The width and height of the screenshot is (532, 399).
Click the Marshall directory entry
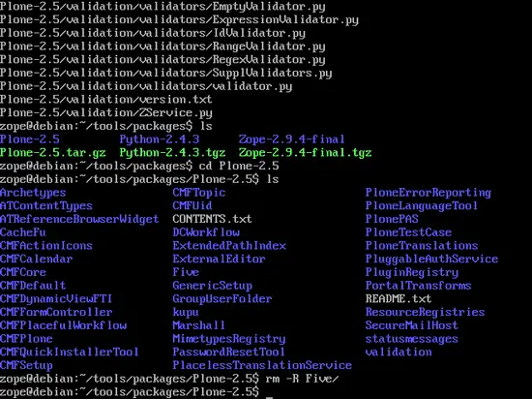[199, 325]
